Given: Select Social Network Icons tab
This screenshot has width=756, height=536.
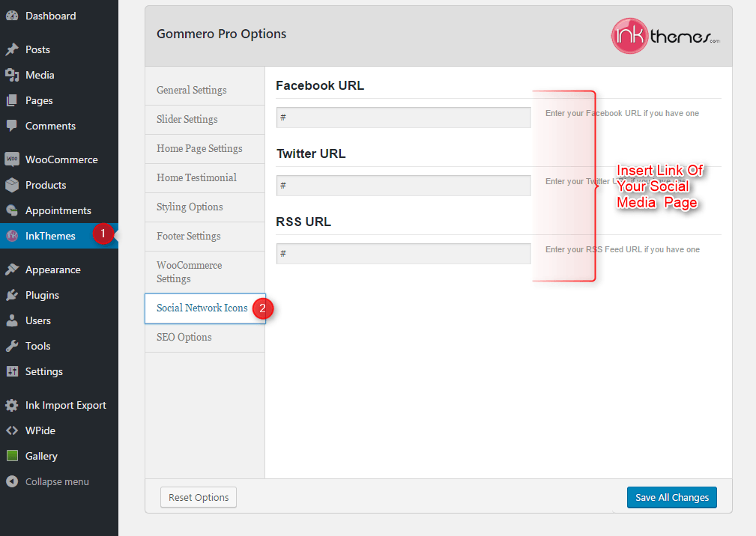Looking at the screenshot, I should (x=205, y=308).
